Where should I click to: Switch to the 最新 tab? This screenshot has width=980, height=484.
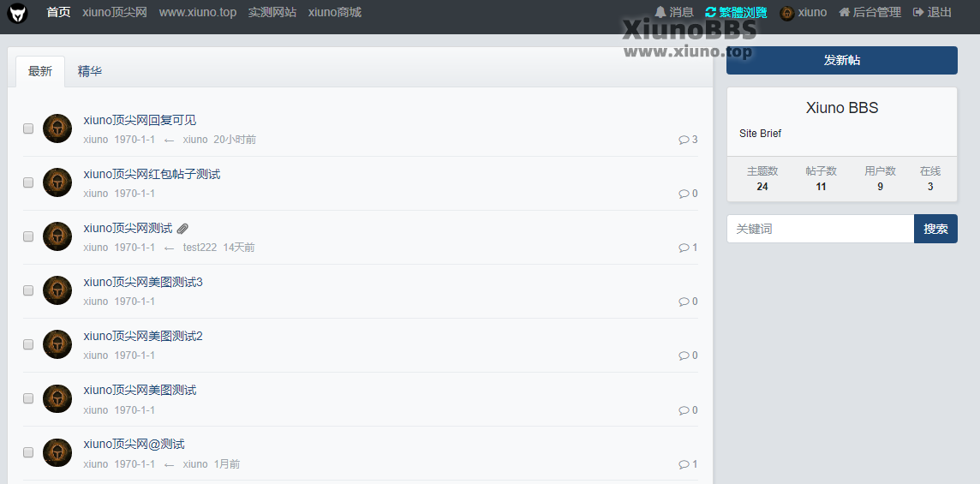(x=40, y=71)
